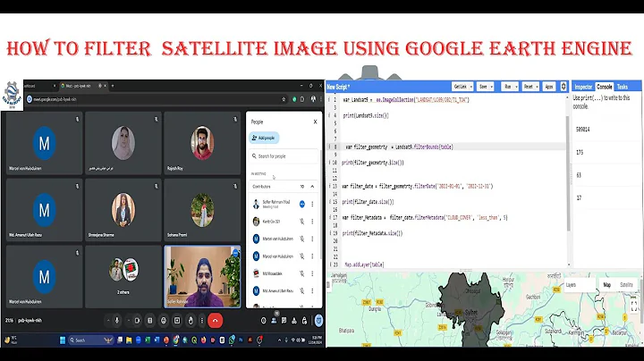Show hidden system tray icons

[279, 340]
